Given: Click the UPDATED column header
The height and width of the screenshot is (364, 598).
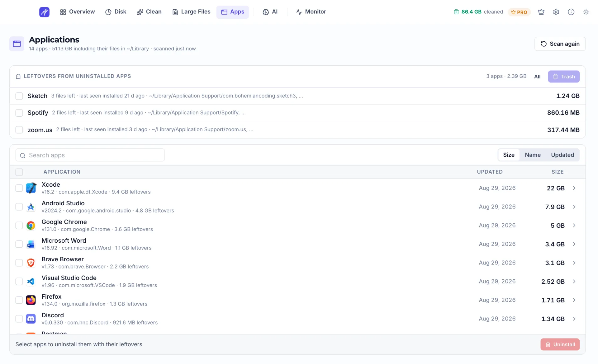Looking at the screenshot, I should (x=490, y=172).
